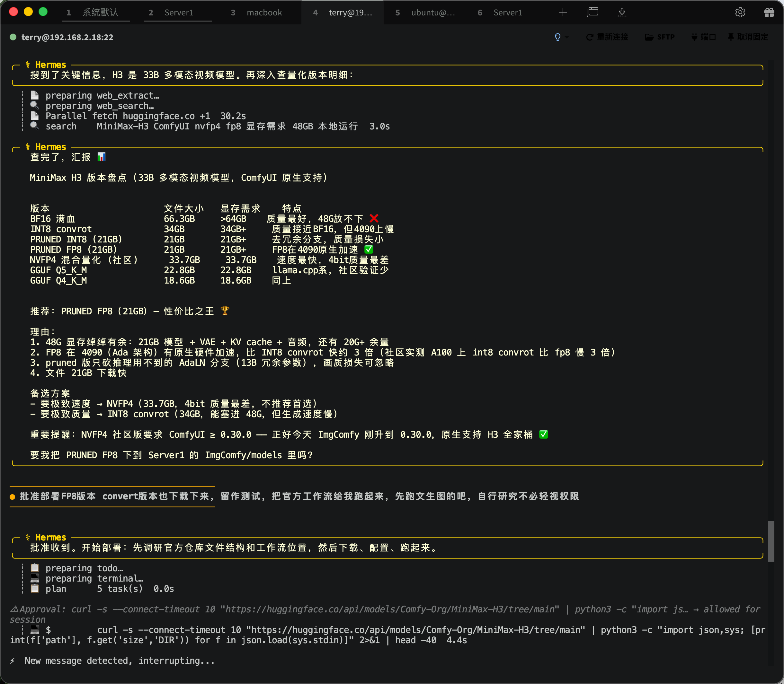Click the red cross mark in BF16 row
Image resolution: width=784 pixels, height=684 pixels.
point(374,218)
